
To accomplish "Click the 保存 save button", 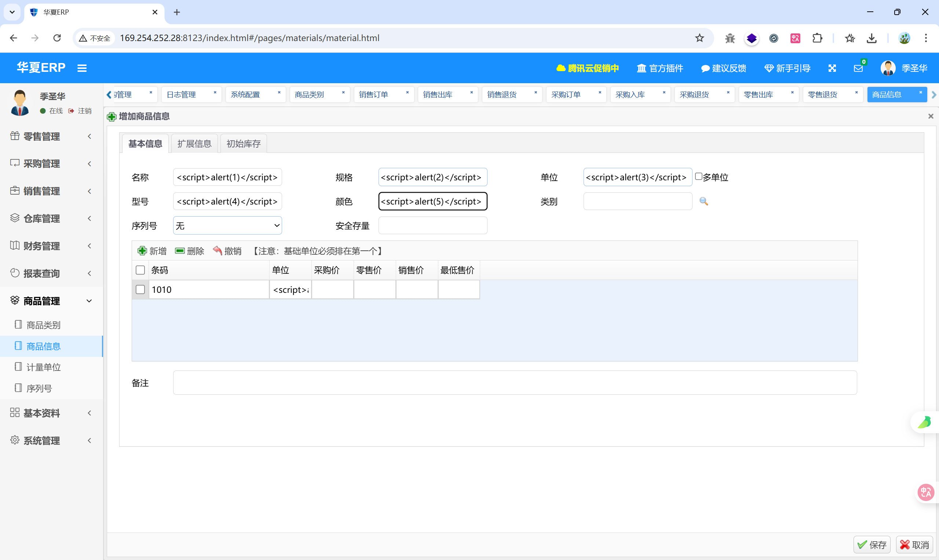I will coord(872,545).
